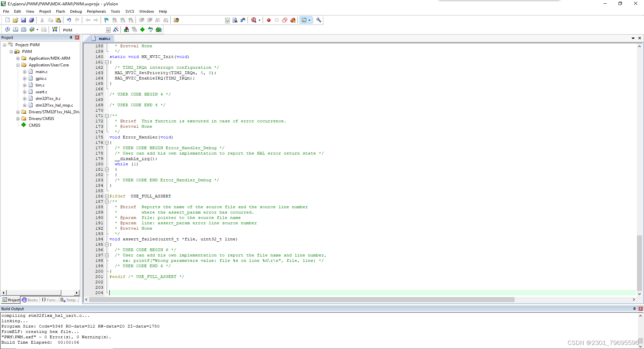The image size is (644, 349).
Task: Insert or remove a bookmark flag
Action: tap(106, 20)
